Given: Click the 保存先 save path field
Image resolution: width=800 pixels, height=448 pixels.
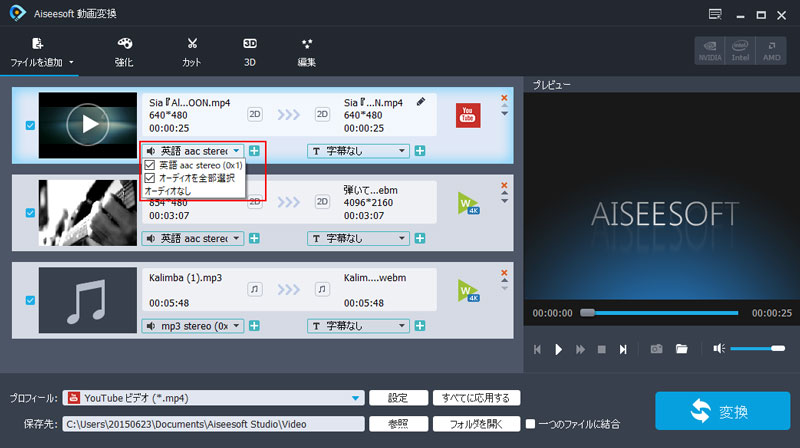Looking at the screenshot, I should 213,424.
